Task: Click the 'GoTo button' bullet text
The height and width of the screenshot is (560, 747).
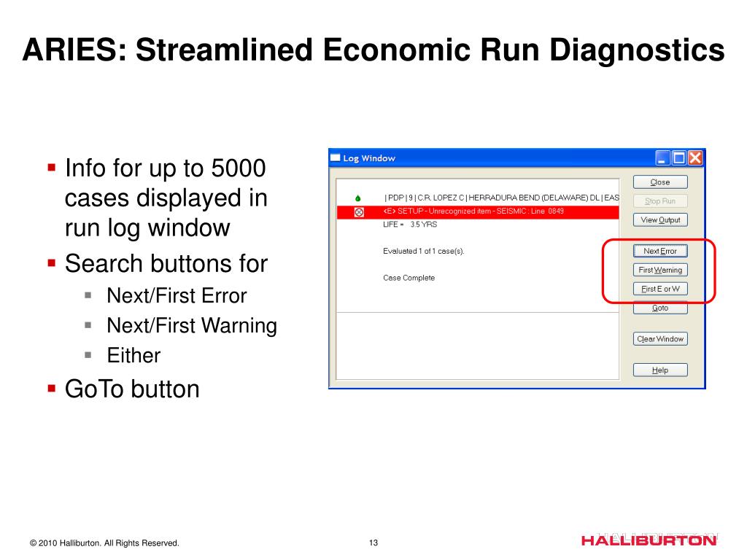Action: coord(132,389)
